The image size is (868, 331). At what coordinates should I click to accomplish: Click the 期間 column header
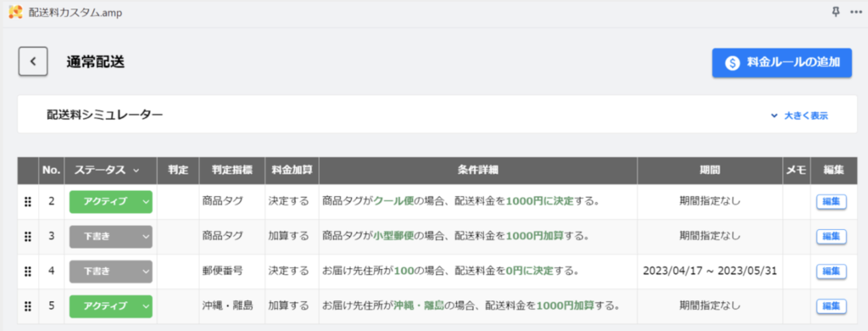[709, 171]
